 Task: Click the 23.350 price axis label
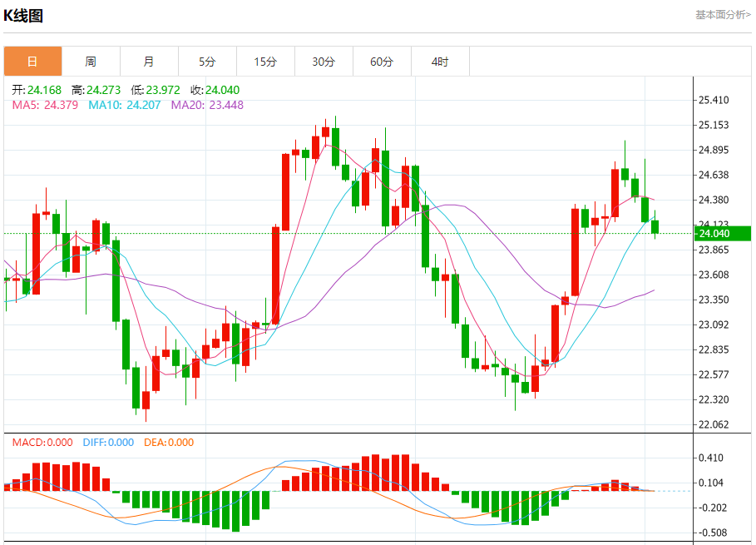click(x=714, y=300)
